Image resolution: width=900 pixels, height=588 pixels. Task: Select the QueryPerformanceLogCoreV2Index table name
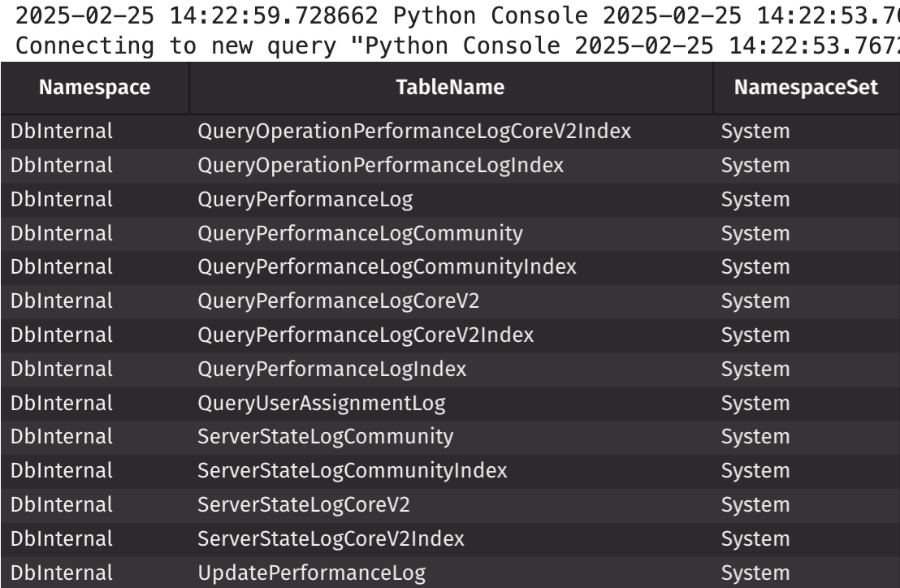point(366,335)
